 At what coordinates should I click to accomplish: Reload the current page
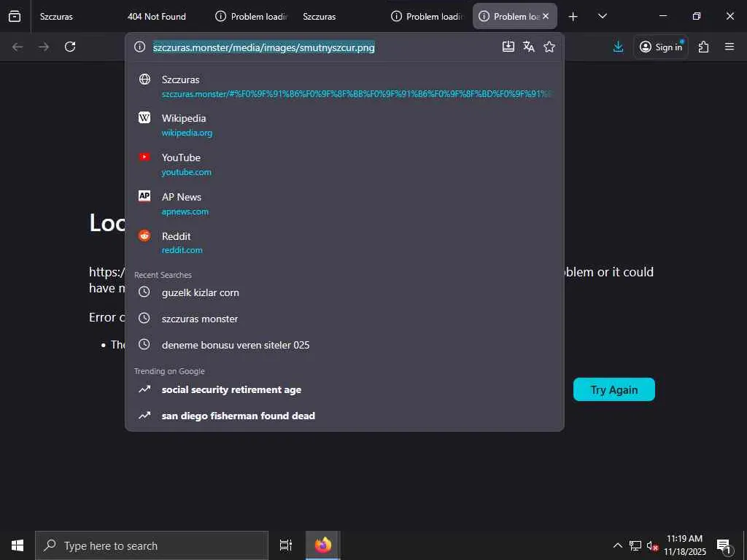click(70, 47)
